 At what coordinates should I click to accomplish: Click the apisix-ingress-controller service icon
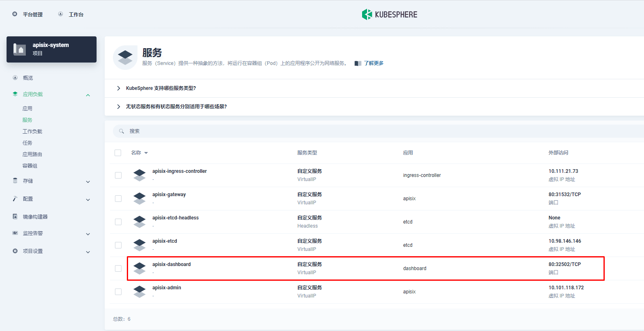pos(140,175)
